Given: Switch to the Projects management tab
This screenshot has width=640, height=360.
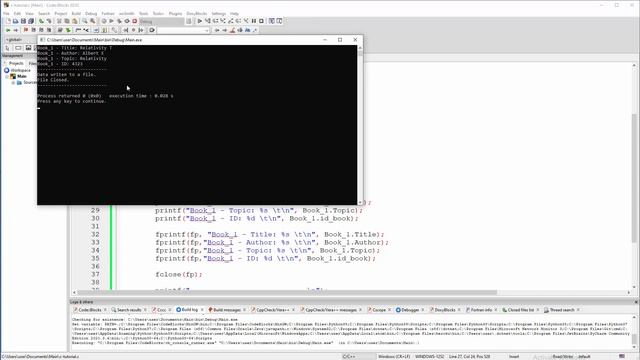Looking at the screenshot, I should (x=16, y=63).
